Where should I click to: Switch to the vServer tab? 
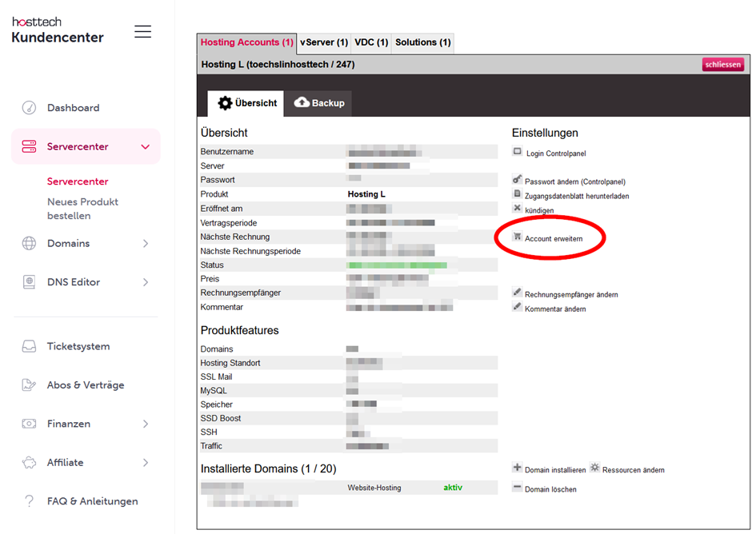(323, 44)
